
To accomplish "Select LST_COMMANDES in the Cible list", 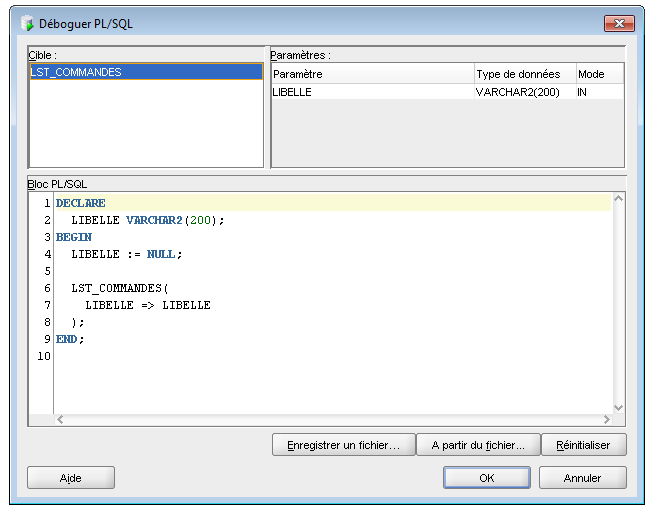I will pos(76,72).
